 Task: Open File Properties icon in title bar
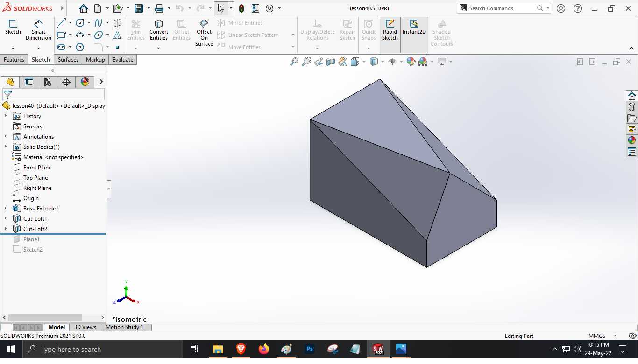coord(255,8)
